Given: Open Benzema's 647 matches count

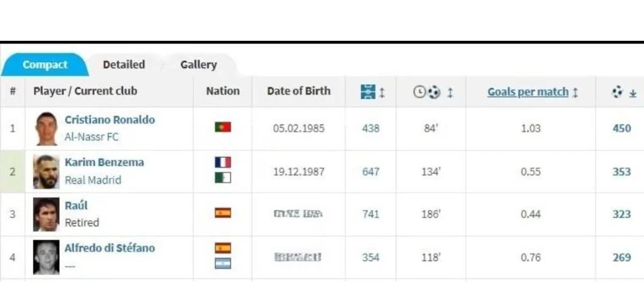Looking at the screenshot, I should pos(370,172).
